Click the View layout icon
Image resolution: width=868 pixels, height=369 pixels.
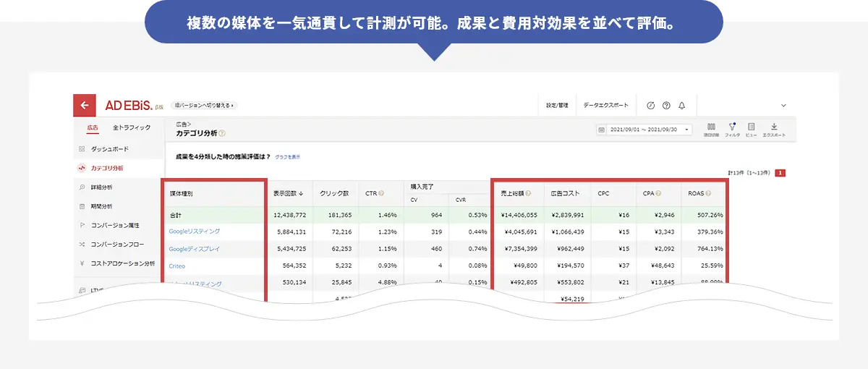752,129
